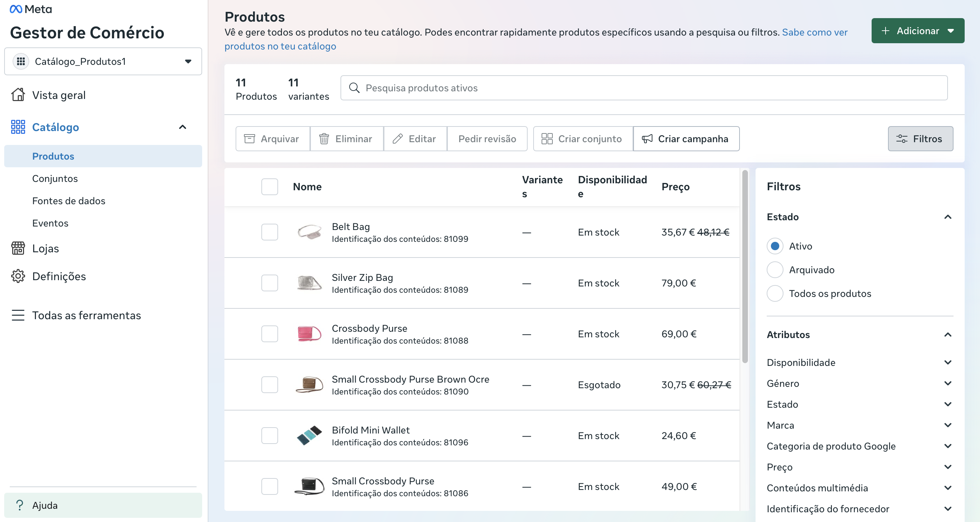Click the Ajuda question mark icon
This screenshot has width=980, height=522.
click(20, 505)
